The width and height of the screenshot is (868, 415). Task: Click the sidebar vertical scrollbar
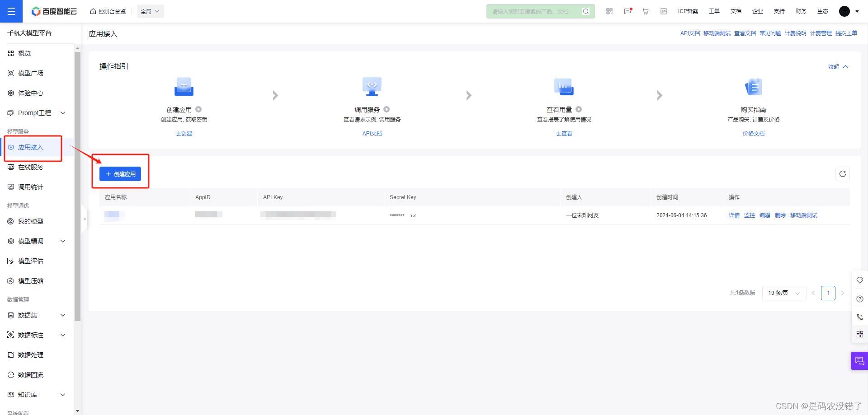(77, 186)
